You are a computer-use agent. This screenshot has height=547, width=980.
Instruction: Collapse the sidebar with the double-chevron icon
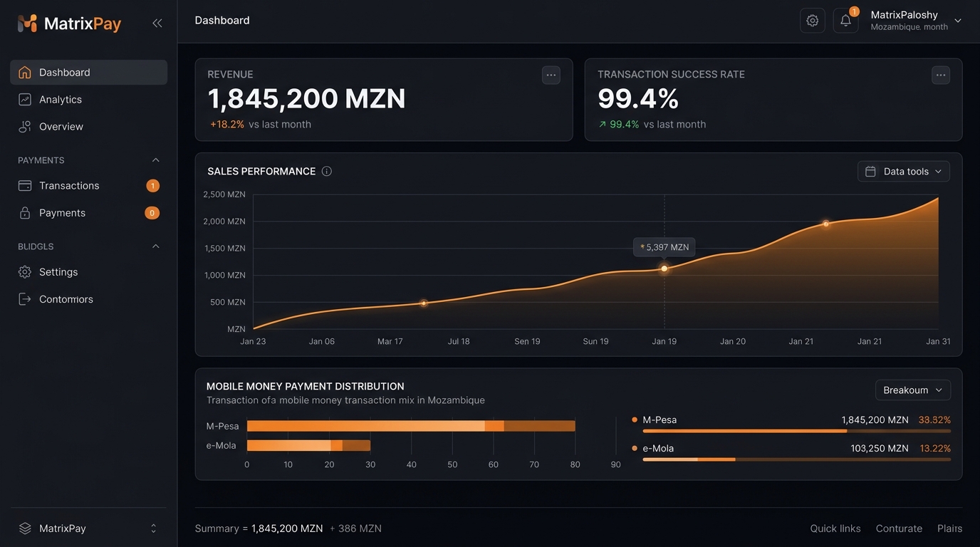coord(157,23)
